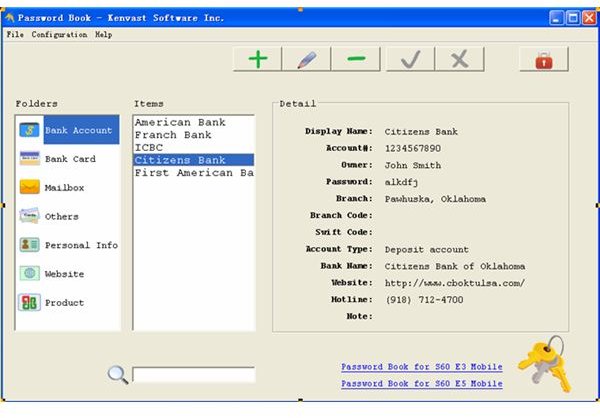
Task: Click account type Deposit account
Action: [427, 250]
